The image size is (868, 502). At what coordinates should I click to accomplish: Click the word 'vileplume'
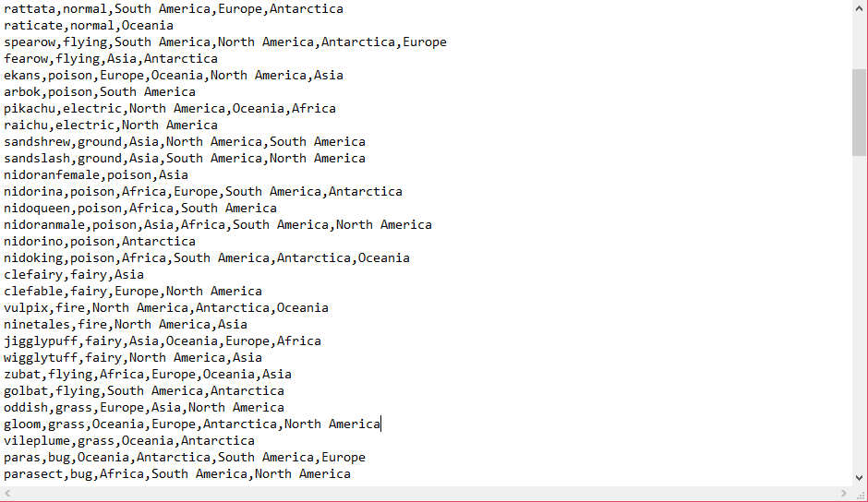(x=37, y=440)
